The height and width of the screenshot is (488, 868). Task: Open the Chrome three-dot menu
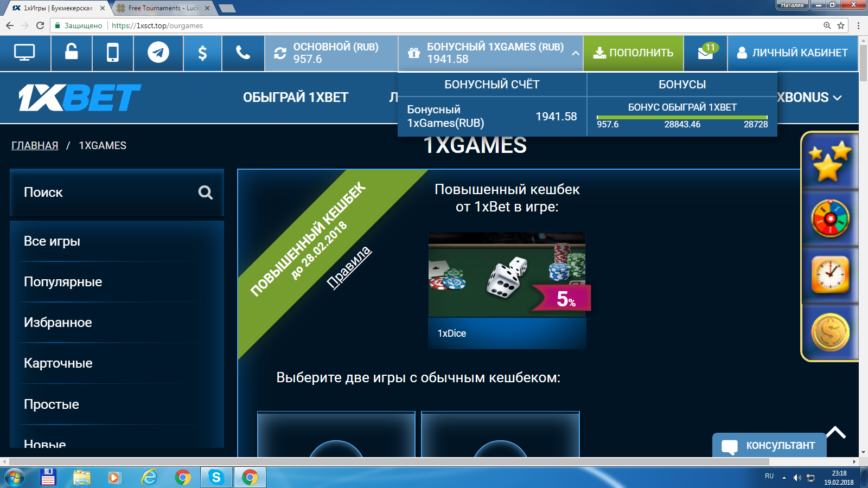click(858, 25)
